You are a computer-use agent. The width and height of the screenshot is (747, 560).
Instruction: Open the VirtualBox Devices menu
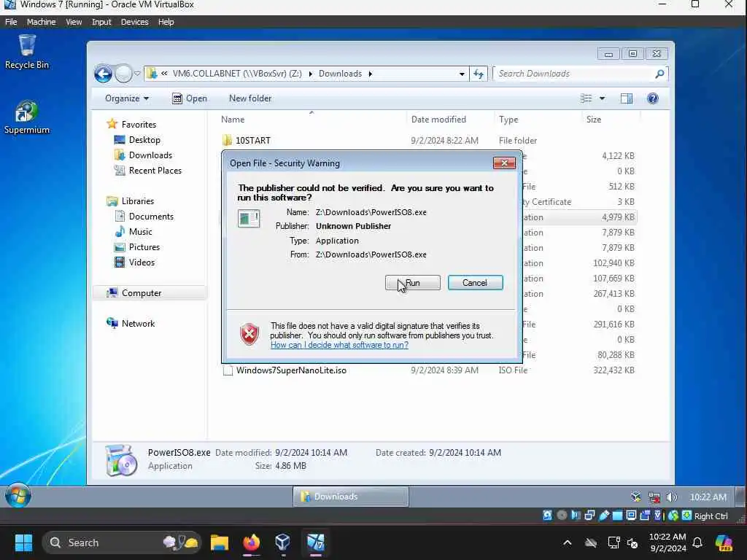[135, 22]
